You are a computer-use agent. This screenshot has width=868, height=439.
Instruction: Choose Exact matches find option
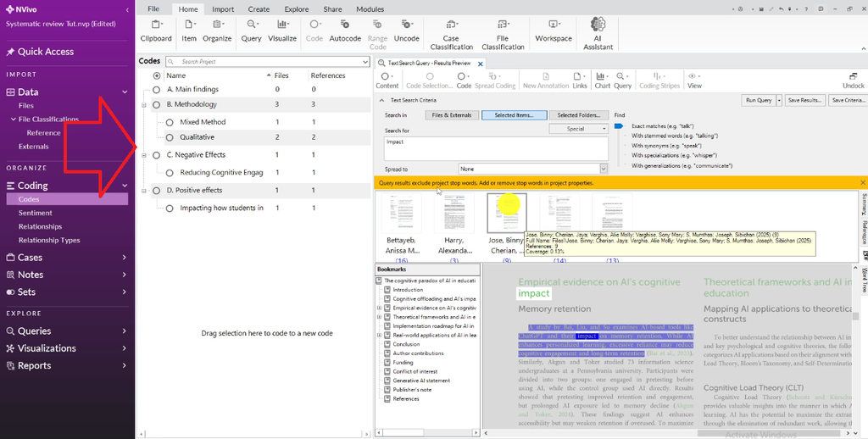pos(662,126)
